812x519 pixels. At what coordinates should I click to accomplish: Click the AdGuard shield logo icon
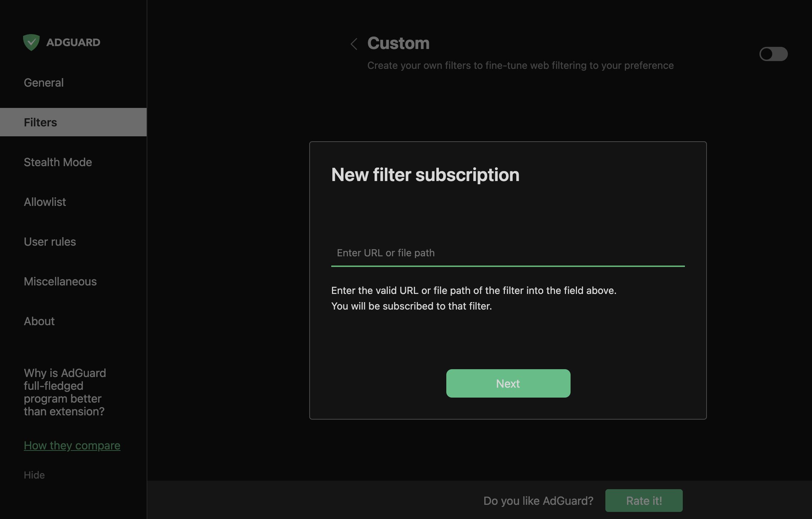click(31, 42)
